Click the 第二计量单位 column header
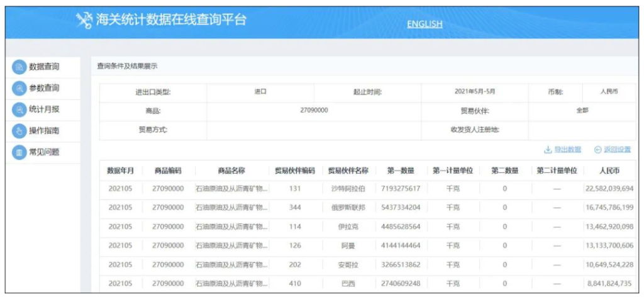This screenshot has height=297, width=644. click(x=557, y=171)
